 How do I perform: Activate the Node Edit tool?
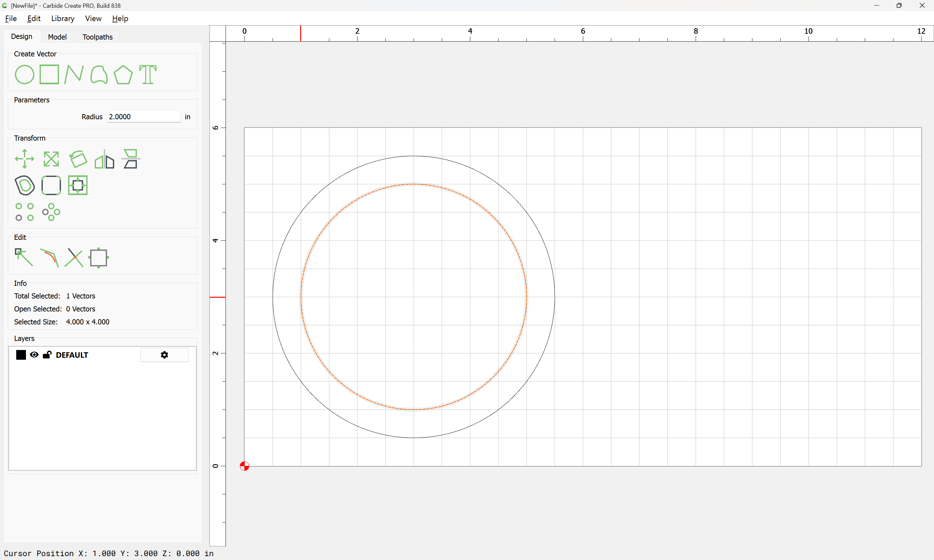[x=24, y=257]
